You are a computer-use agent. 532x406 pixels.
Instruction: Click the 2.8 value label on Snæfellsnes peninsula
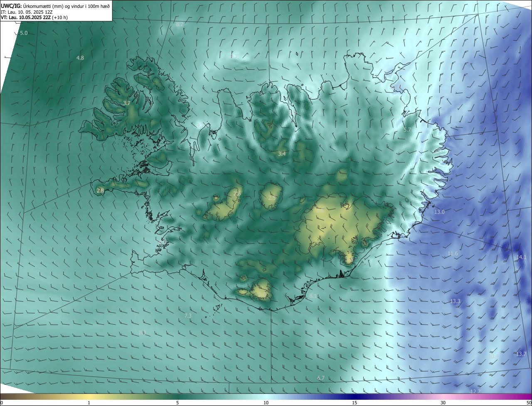pyautogui.click(x=100, y=191)
